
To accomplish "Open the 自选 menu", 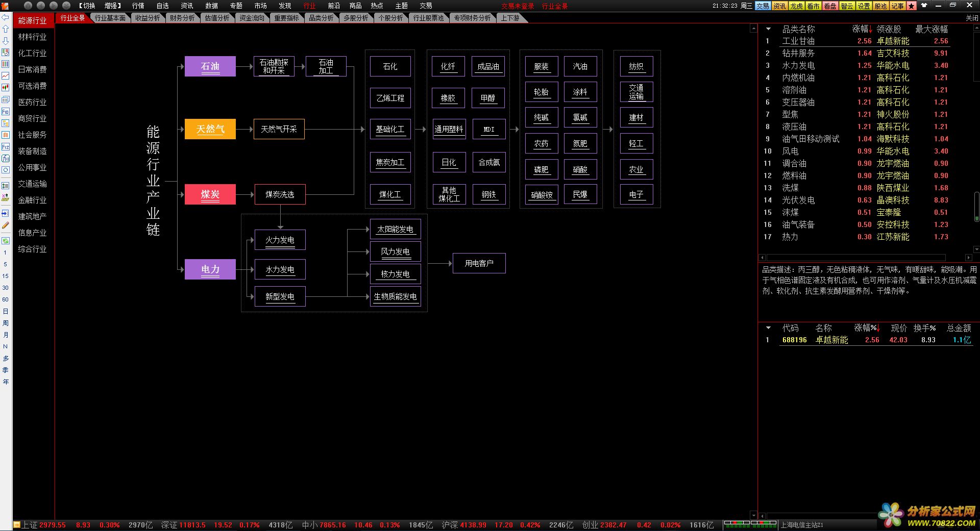I will [162, 6].
